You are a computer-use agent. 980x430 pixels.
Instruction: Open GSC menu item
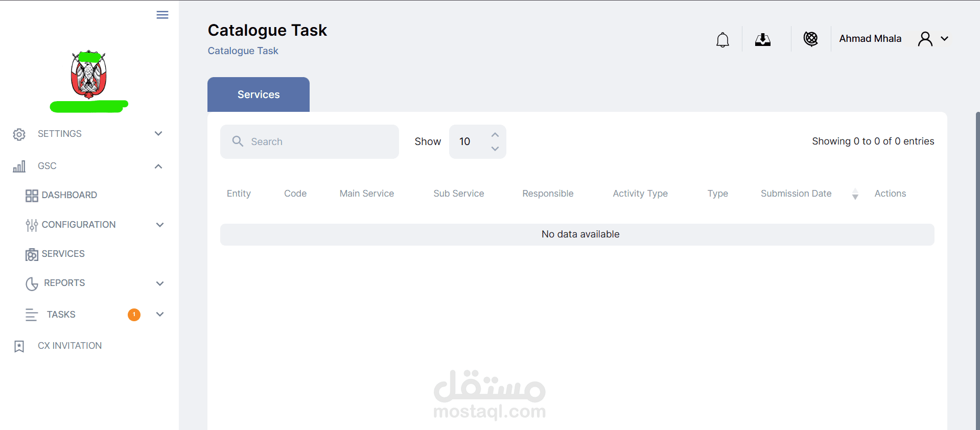pos(47,166)
